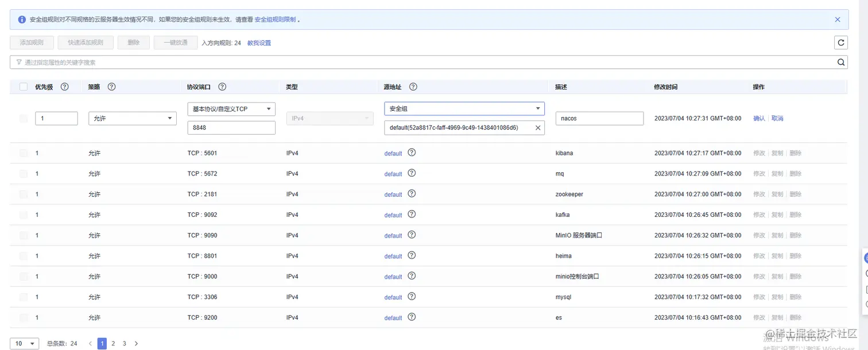
Task: Click help icon beside 源地址 header
Action: coord(413,87)
